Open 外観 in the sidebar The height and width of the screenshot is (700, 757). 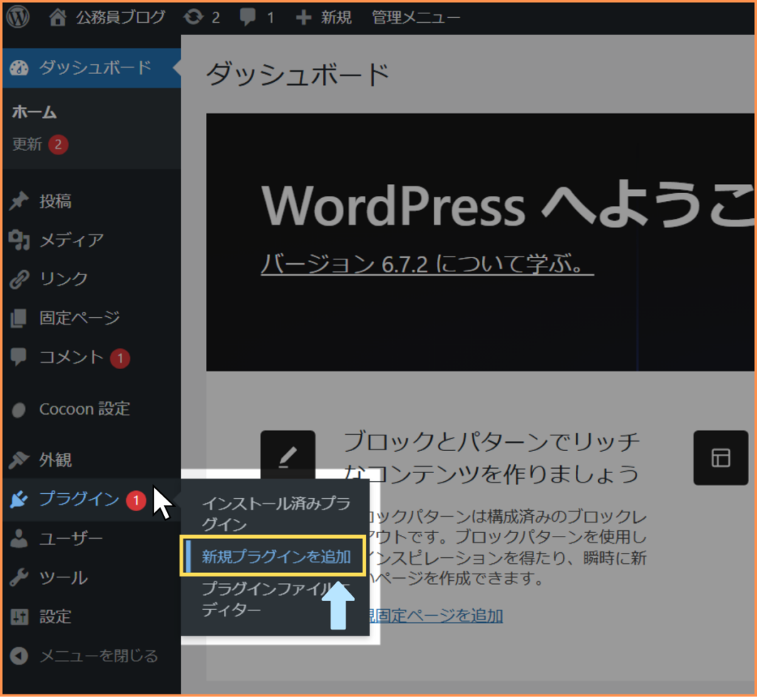(55, 460)
